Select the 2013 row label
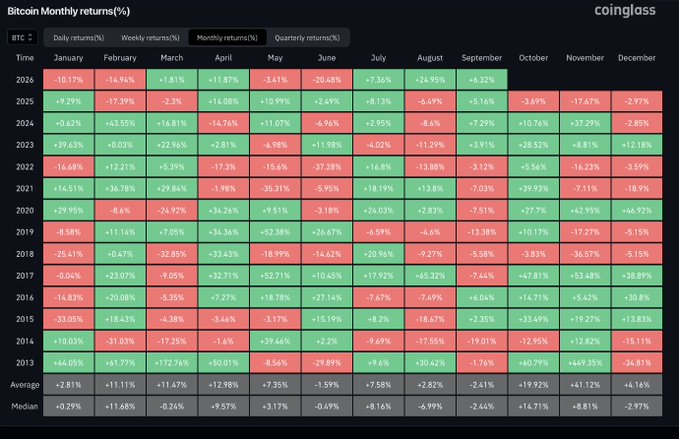The image size is (679, 439). pos(25,363)
